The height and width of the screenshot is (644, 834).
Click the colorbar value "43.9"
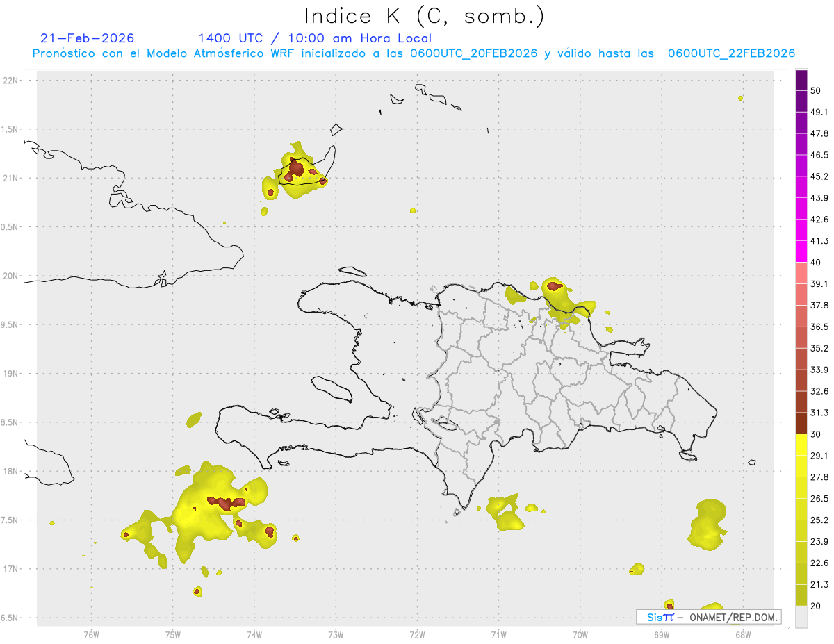pyautogui.click(x=819, y=198)
